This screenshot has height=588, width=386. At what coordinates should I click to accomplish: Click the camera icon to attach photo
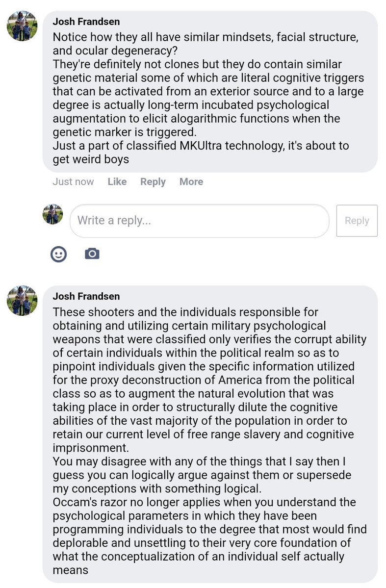point(92,253)
